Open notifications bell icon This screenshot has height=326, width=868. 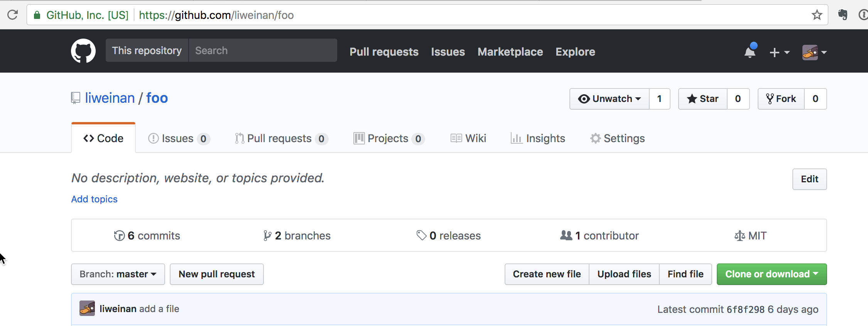(750, 51)
